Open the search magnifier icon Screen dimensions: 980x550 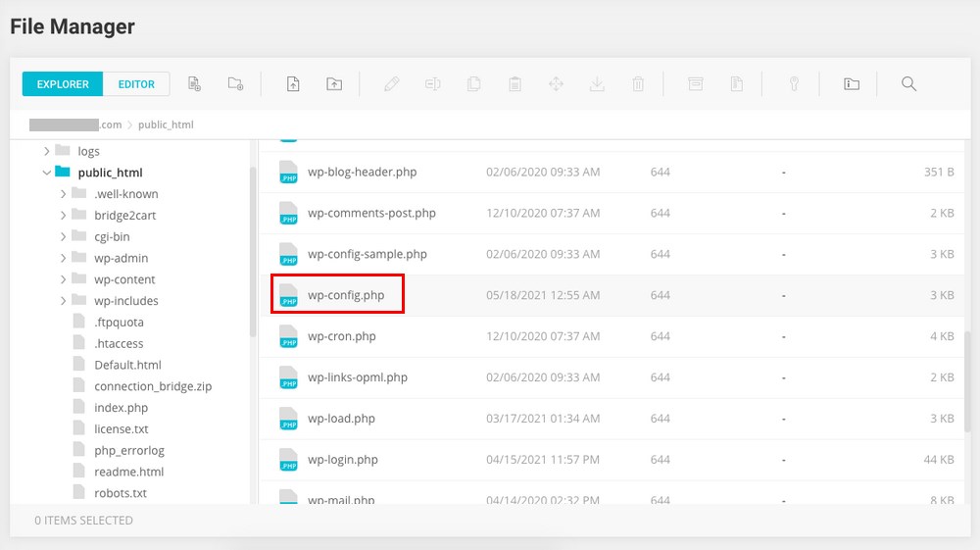tap(908, 83)
